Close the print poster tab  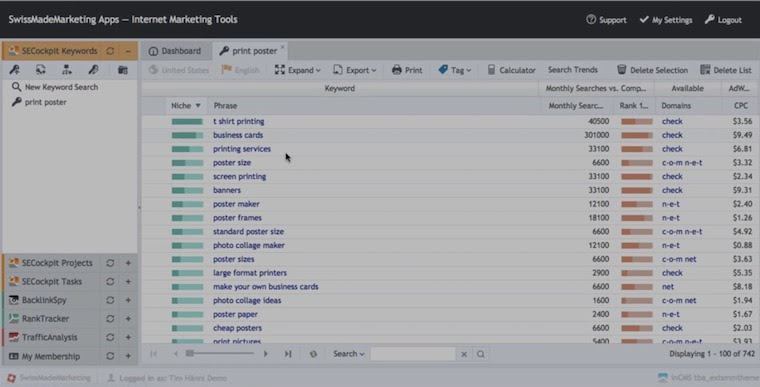(283, 47)
